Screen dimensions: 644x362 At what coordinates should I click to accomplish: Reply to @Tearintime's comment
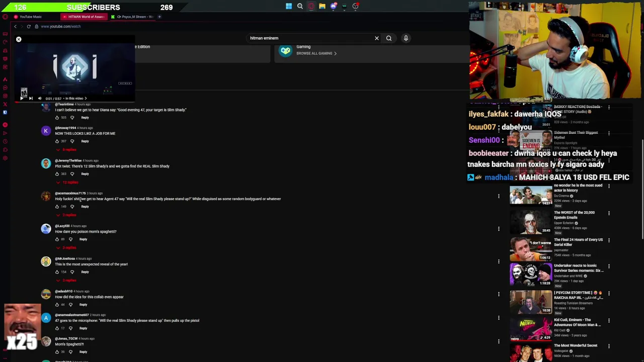[x=85, y=118]
